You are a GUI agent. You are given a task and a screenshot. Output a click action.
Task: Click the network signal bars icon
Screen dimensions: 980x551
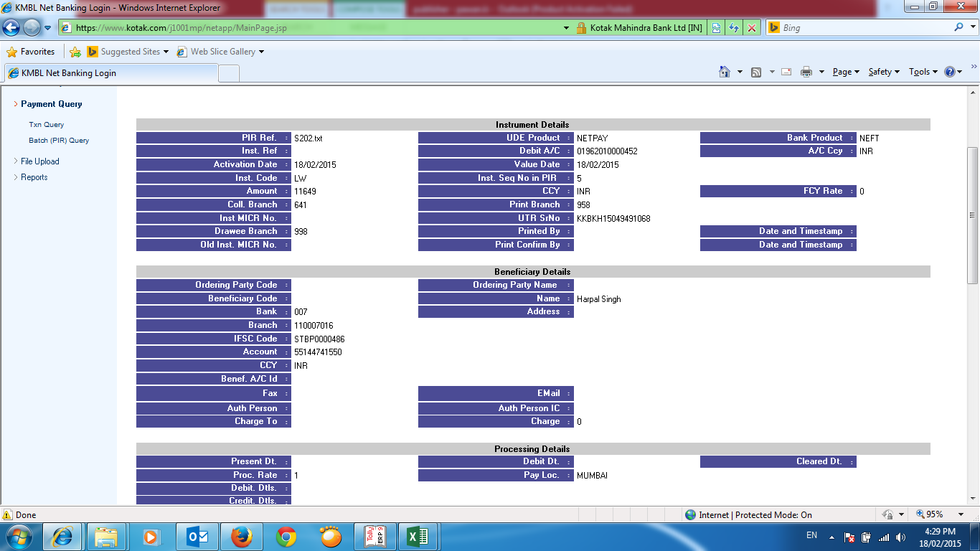click(x=884, y=537)
